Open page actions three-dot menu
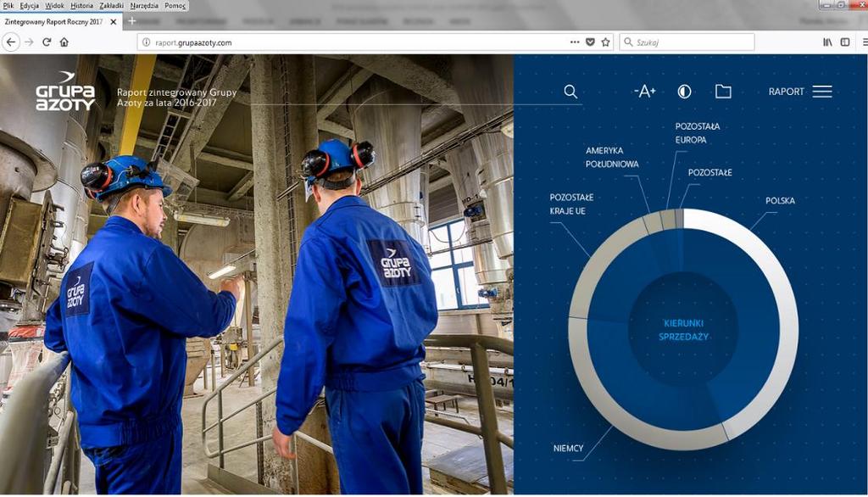This screenshot has height=497, width=868. pos(575,42)
